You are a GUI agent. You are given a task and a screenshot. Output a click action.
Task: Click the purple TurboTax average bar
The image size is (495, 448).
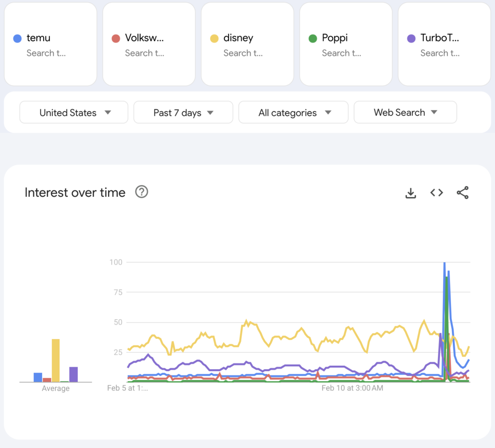(73, 374)
